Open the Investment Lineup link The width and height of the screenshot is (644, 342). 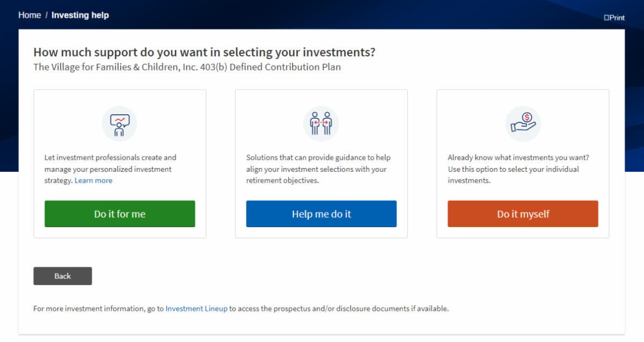[196, 309]
